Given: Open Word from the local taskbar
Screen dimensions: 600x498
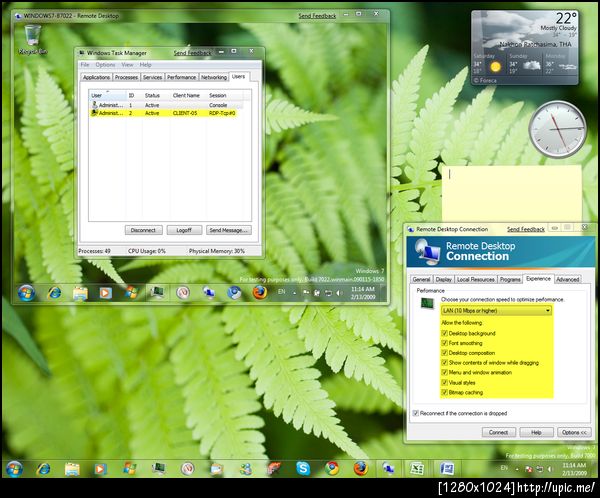Looking at the screenshot, I should click(446, 469).
